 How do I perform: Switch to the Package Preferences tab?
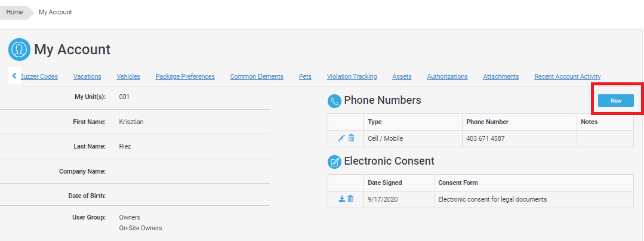[x=185, y=76]
